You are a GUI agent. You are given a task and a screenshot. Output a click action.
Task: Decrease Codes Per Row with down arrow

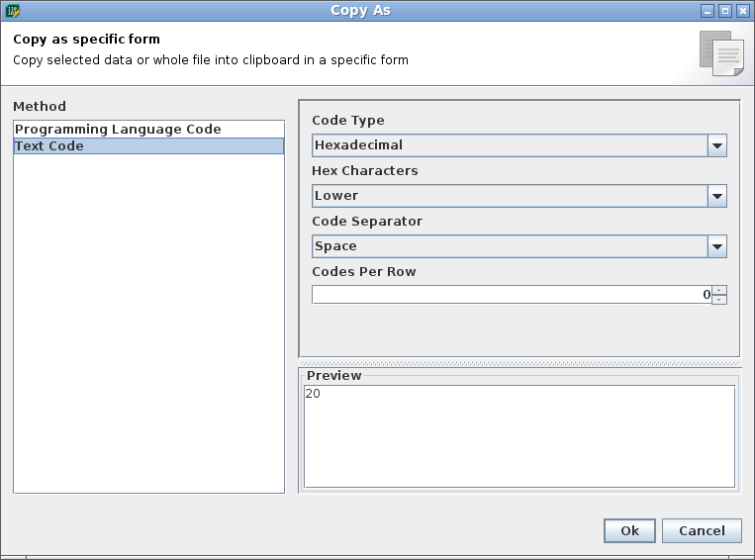tap(719, 300)
